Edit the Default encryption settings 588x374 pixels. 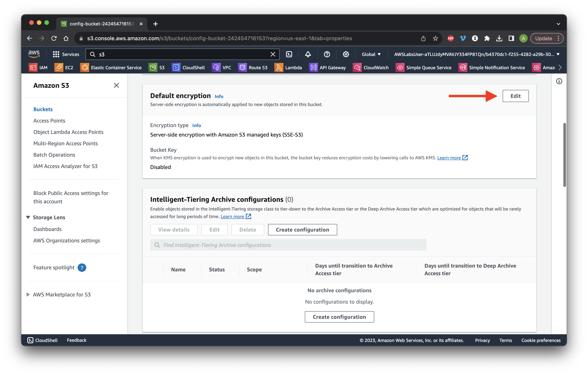point(516,96)
